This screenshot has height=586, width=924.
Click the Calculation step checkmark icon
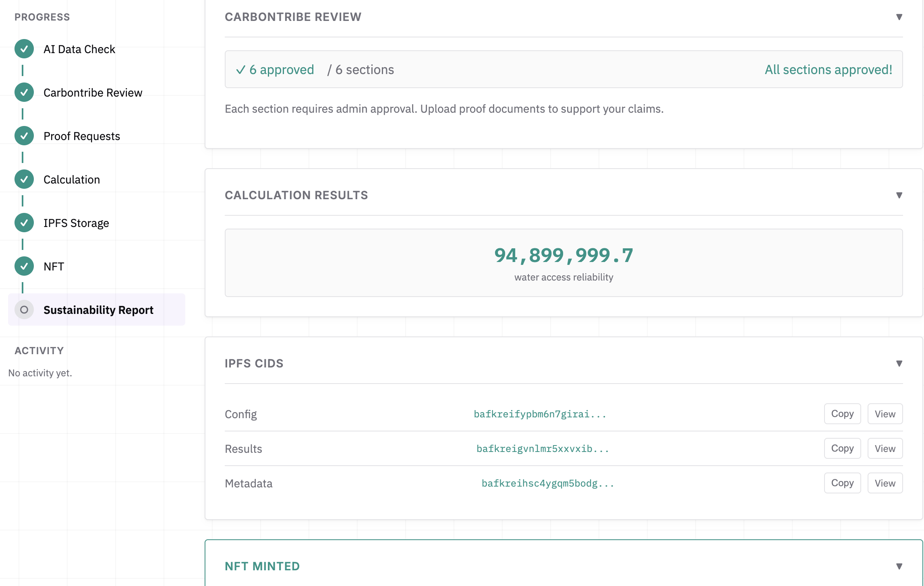pos(24,180)
